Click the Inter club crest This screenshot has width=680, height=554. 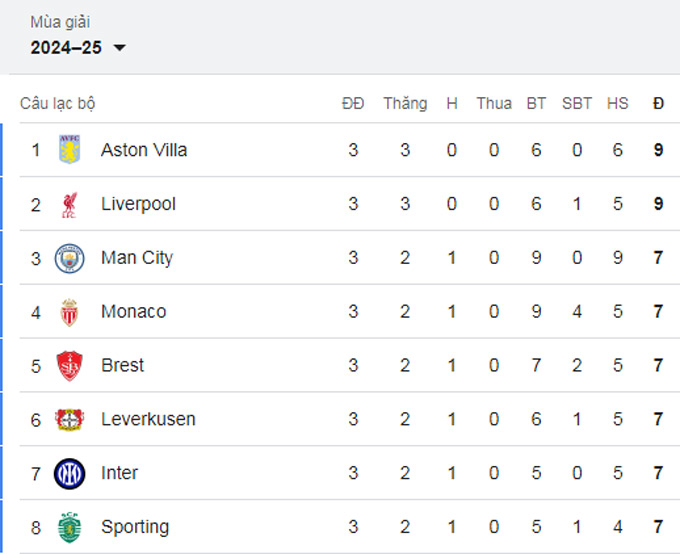(69, 474)
